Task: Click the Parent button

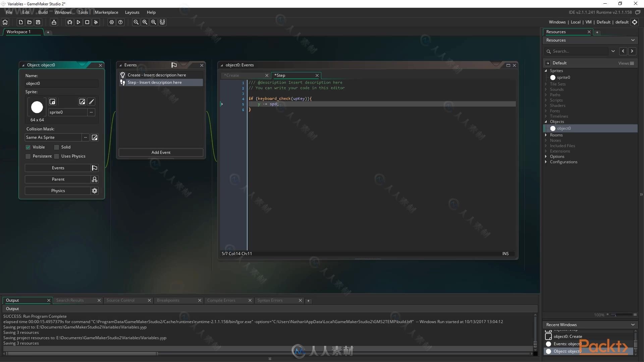Action: click(x=58, y=179)
